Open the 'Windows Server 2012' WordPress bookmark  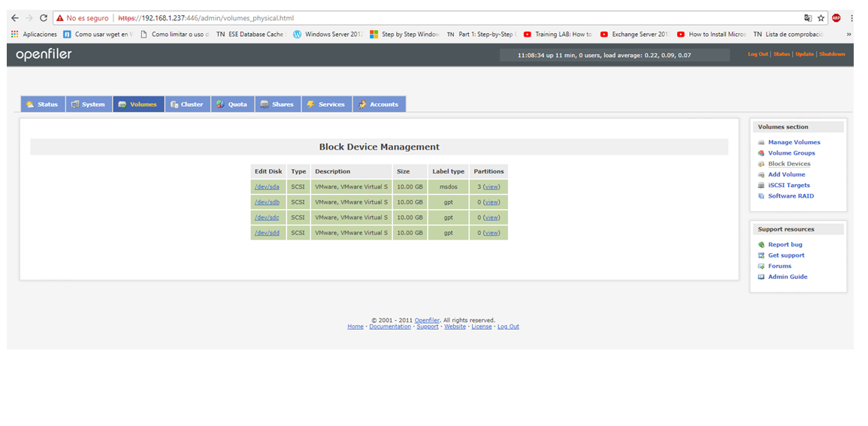328,34
